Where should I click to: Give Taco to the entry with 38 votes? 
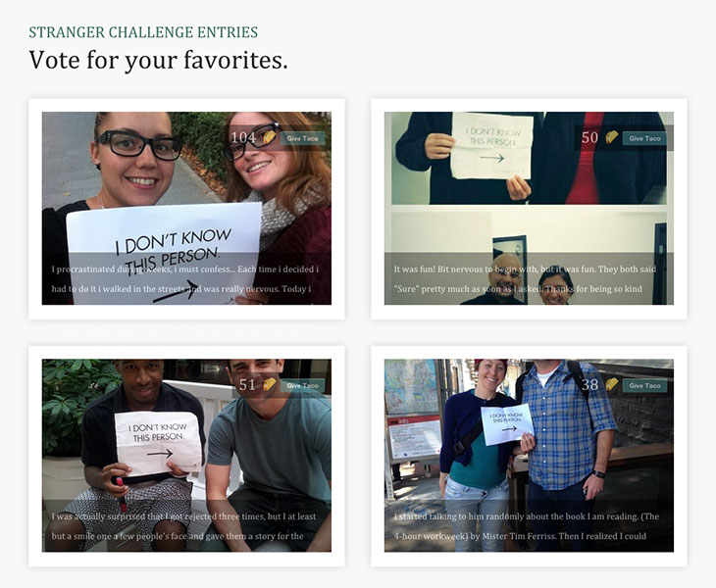pos(644,385)
